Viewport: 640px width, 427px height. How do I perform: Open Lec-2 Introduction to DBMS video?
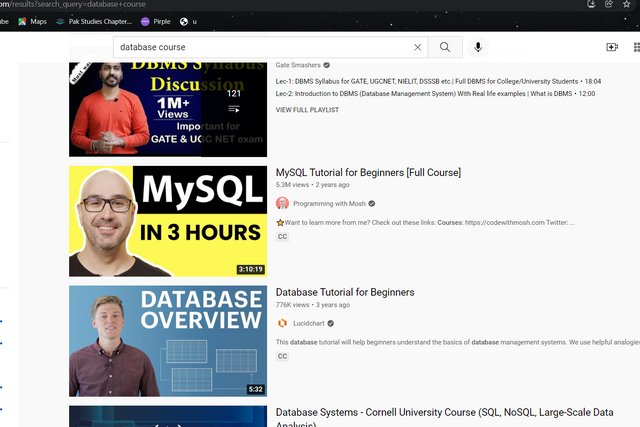435,93
